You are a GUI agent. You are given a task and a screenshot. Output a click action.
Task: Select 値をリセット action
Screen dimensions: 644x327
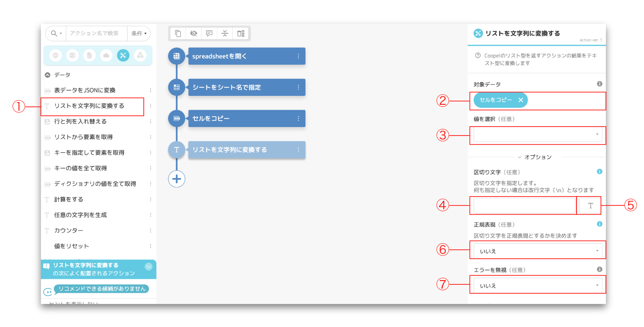71,246
